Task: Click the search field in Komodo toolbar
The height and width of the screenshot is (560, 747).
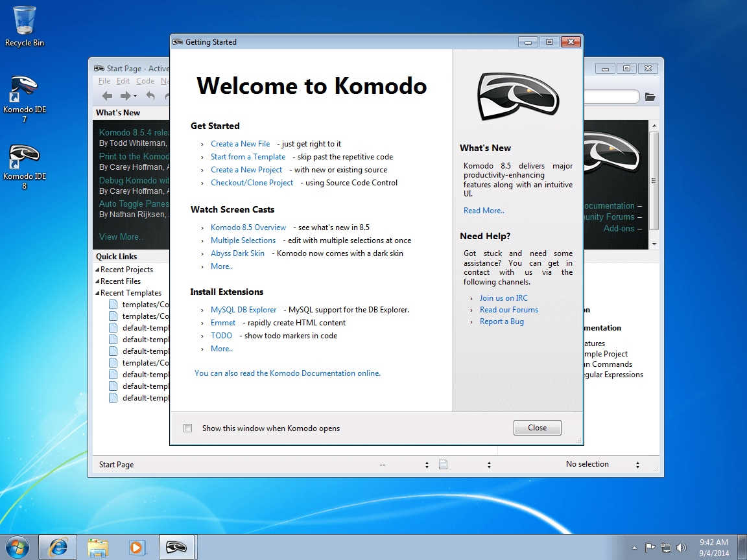Action: (x=611, y=97)
